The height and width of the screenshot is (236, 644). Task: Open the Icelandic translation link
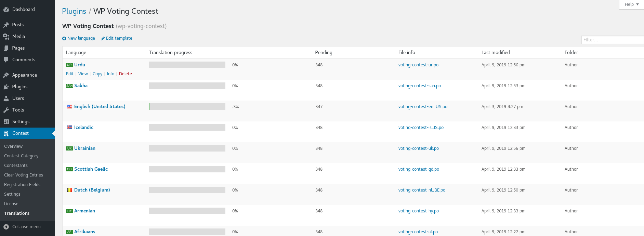(84, 128)
